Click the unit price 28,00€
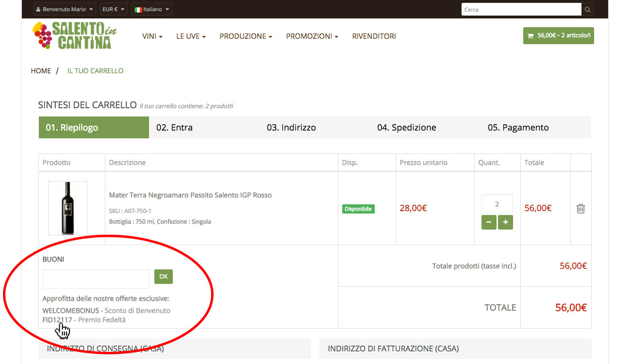Image resolution: width=631 pixels, height=364 pixels. point(413,208)
